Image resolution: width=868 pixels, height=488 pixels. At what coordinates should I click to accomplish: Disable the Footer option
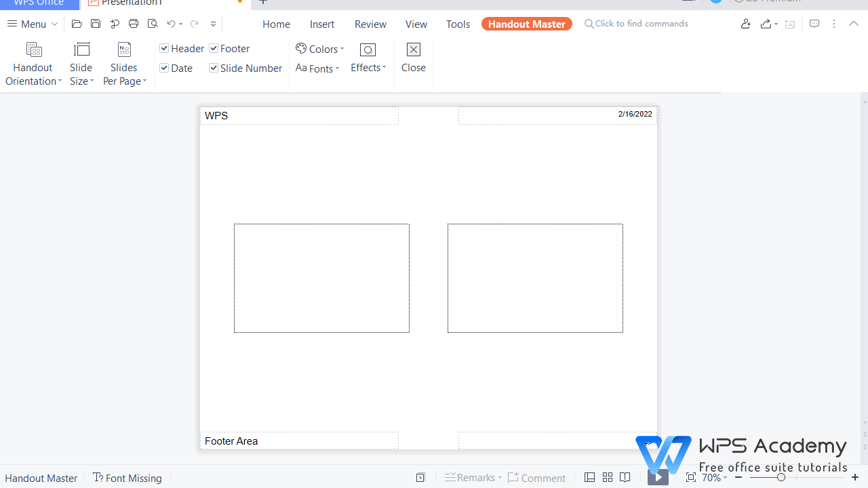click(213, 47)
